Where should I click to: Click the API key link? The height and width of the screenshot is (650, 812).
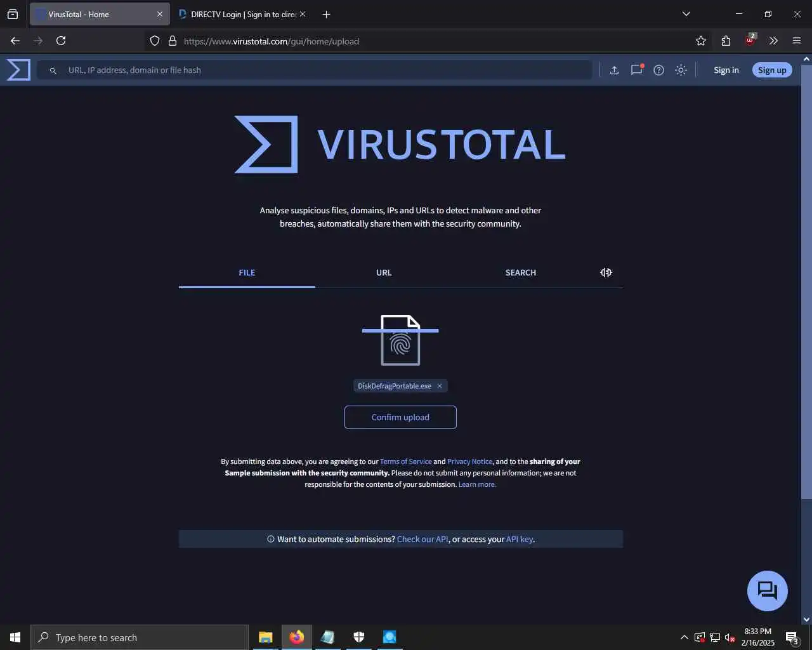point(520,539)
